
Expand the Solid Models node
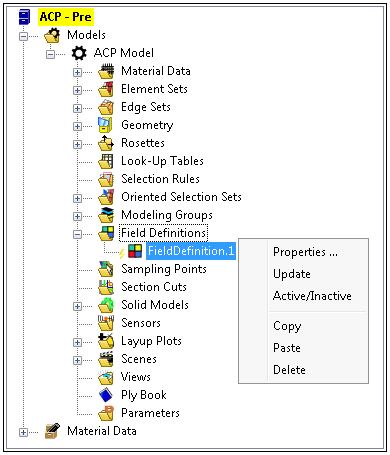click(78, 306)
